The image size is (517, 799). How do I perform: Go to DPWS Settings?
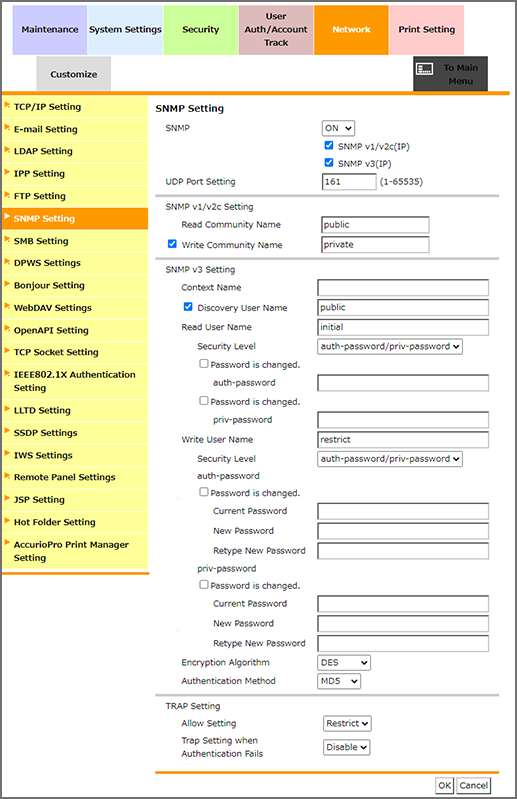point(75,263)
